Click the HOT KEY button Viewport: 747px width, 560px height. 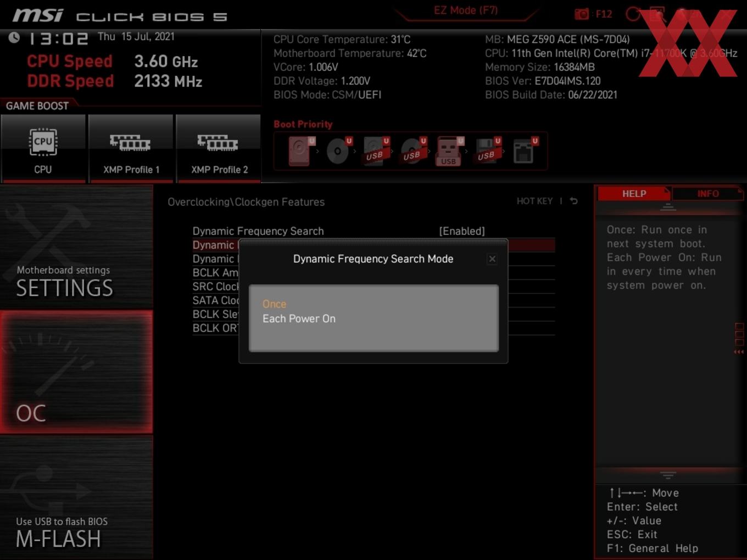click(534, 201)
